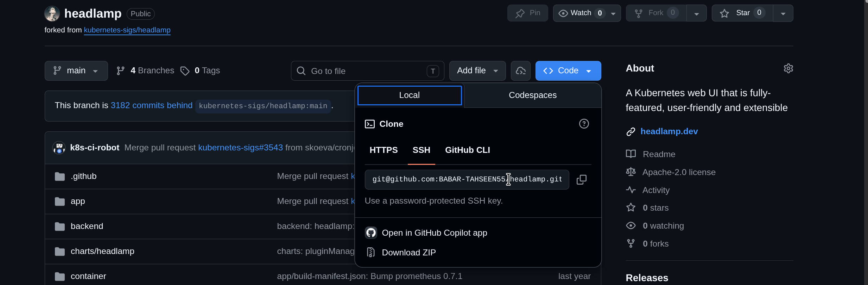The height and width of the screenshot is (285, 868).
Task: Click the Fork button
Action: tap(656, 13)
